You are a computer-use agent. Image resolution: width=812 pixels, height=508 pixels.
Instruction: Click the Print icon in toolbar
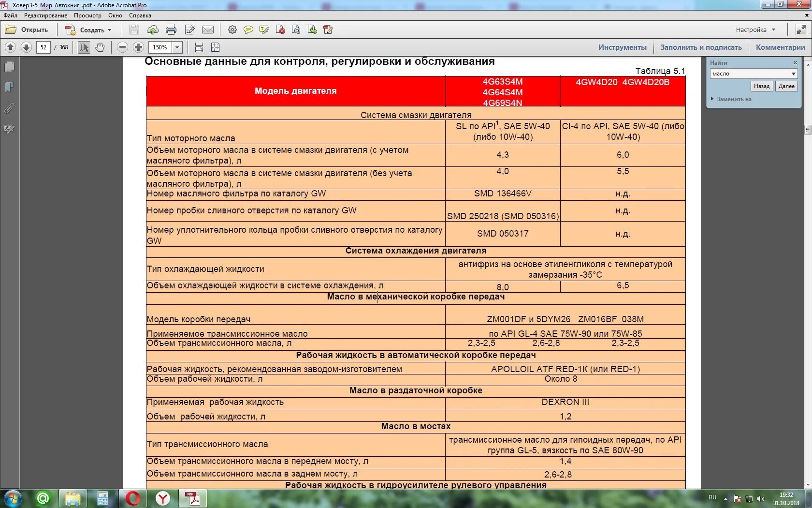[x=171, y=30]
